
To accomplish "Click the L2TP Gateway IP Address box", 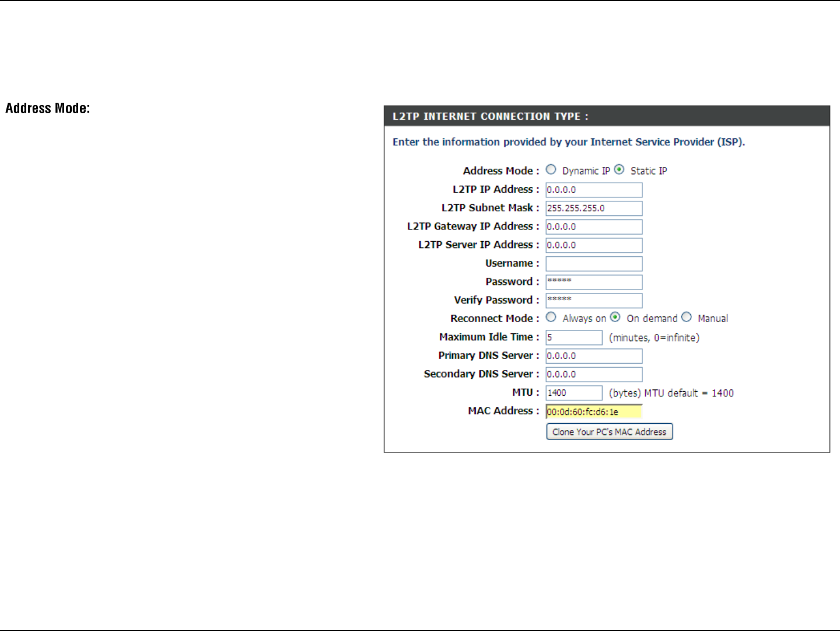I will (x=593, y=227).
